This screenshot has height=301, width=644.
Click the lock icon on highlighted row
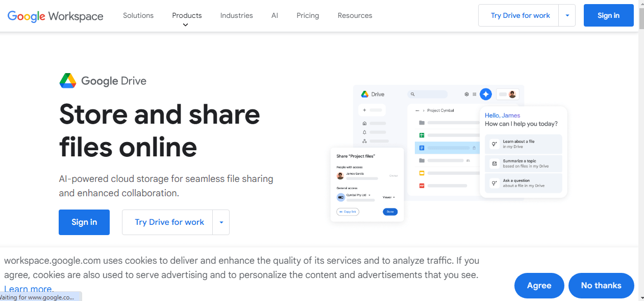coord(474,148)
